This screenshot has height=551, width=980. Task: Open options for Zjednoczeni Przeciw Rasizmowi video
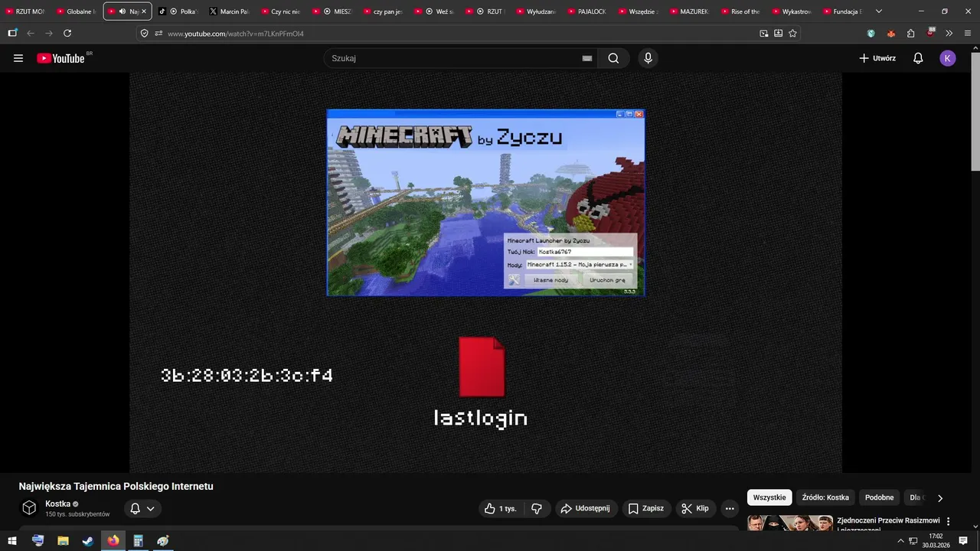[x=948, y=521]
